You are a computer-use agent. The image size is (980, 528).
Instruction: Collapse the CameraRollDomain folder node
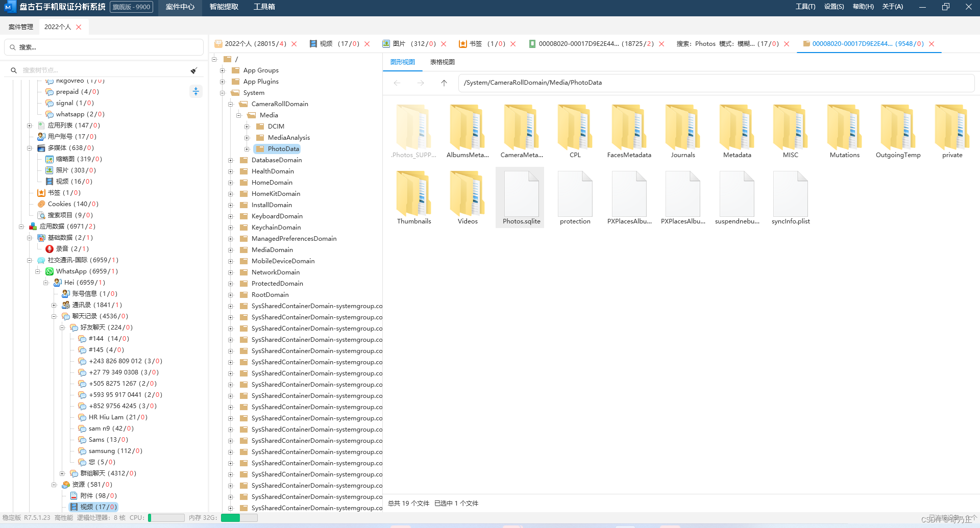pyautogui.click(x=231, y=104)
